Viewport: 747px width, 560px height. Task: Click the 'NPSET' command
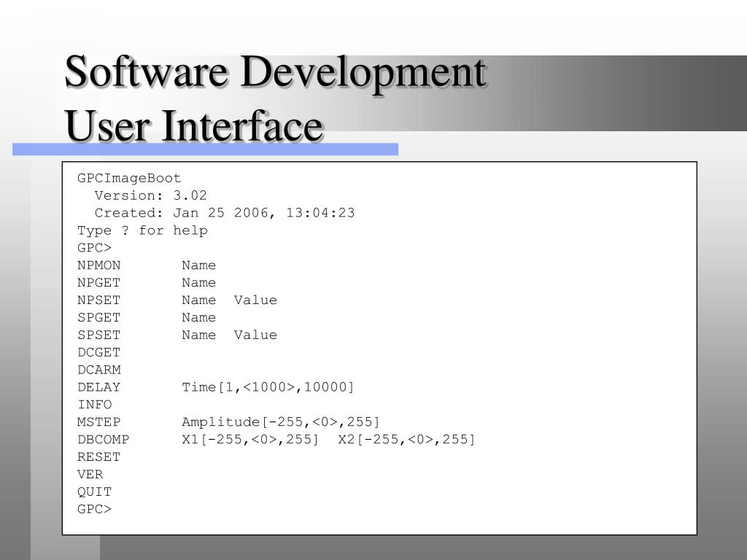[x=99, y=300]
